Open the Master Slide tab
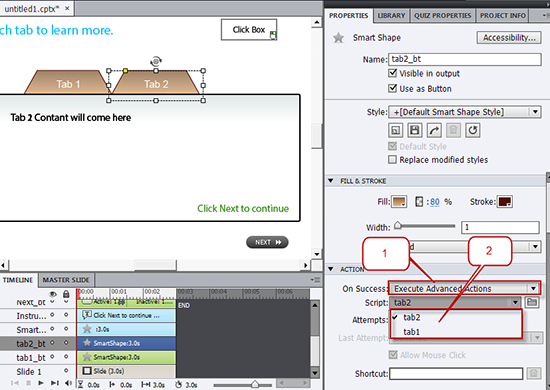Screen dimensions: 550x390 tap(66, 280)
